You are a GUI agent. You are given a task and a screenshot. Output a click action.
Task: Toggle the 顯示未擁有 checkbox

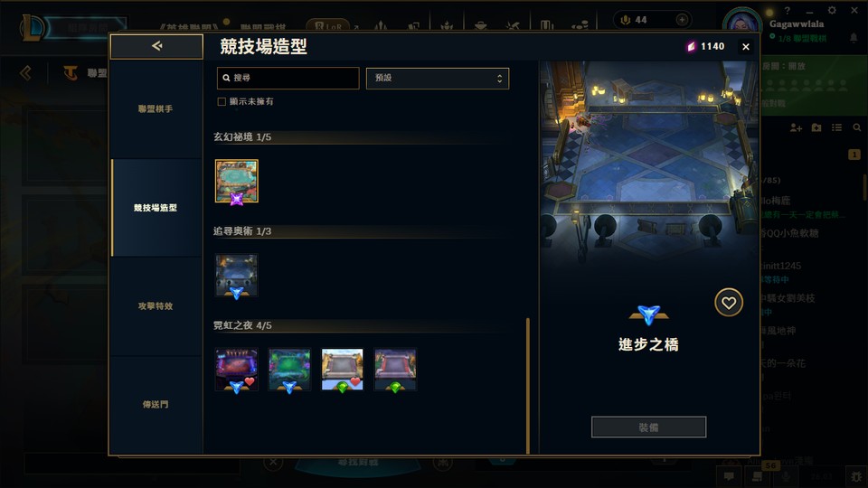click(222, 102)
